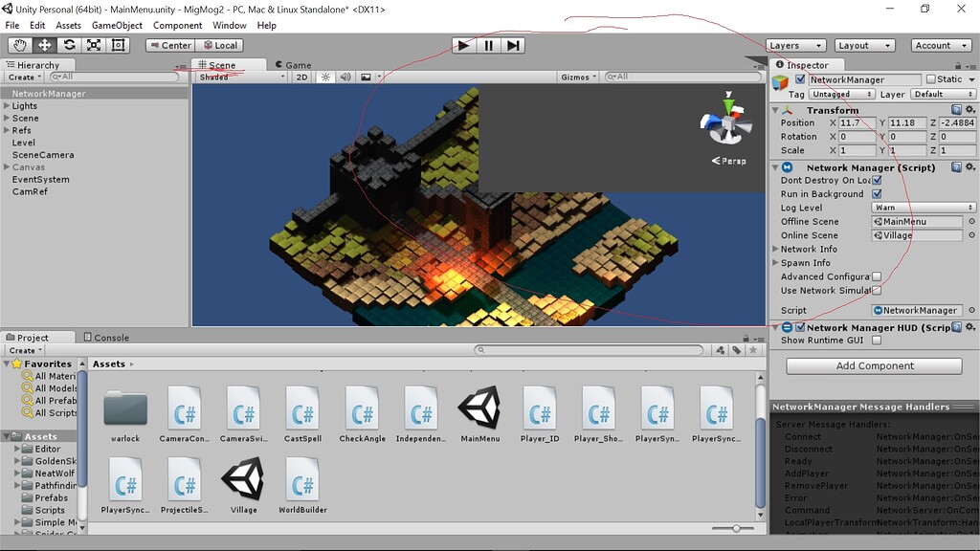Open the Log Level dropdown set to Warn

point(924,208)
